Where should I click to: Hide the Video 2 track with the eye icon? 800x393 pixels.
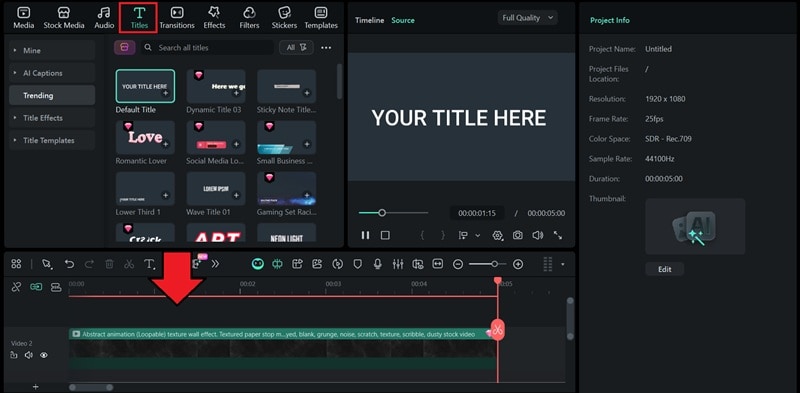point(44,355)
